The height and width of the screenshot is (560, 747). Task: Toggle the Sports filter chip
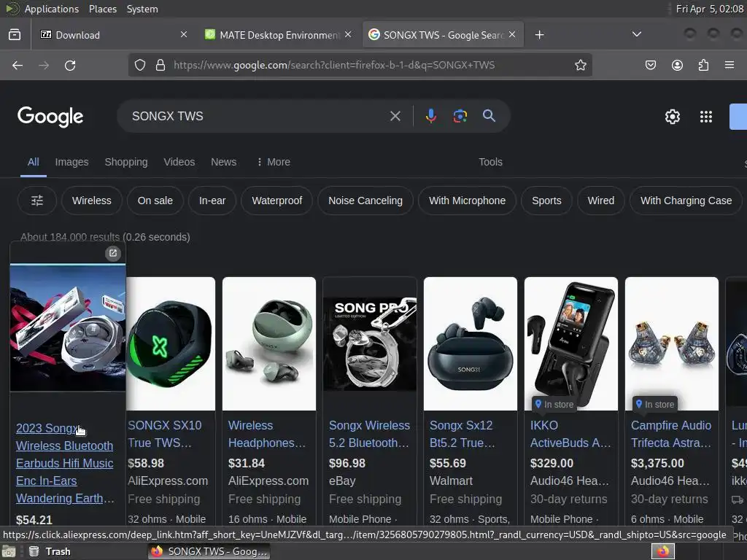[546, 201]
